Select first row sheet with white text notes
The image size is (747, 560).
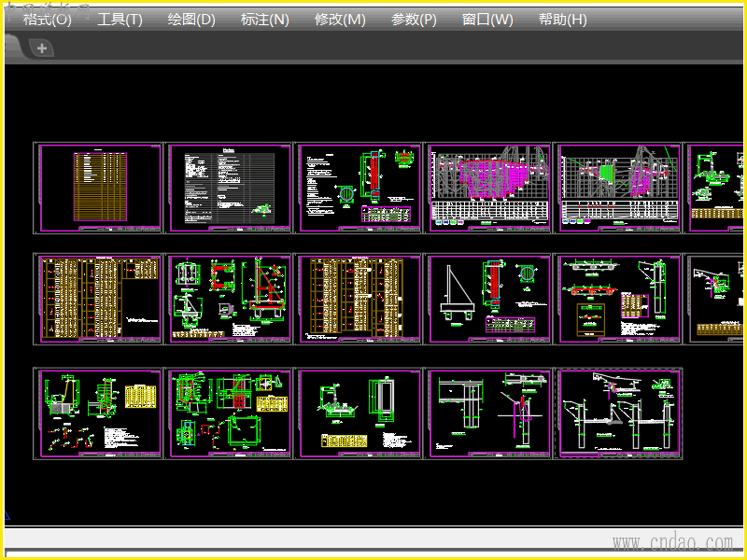(228, 189)
